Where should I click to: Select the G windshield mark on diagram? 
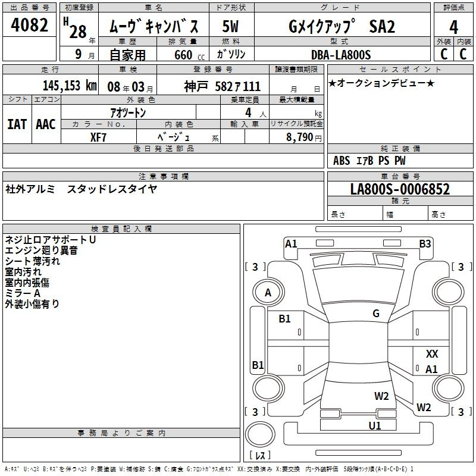[x=376, y=314]
